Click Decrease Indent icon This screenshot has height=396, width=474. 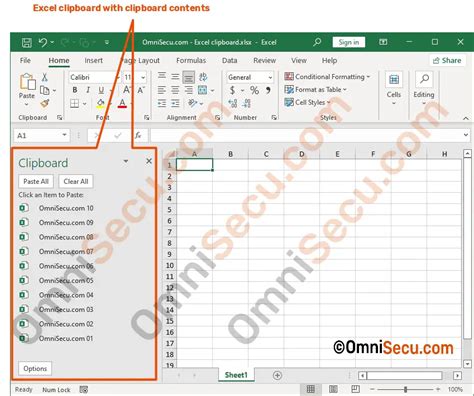pyautogui.click(x=162, y=104)
